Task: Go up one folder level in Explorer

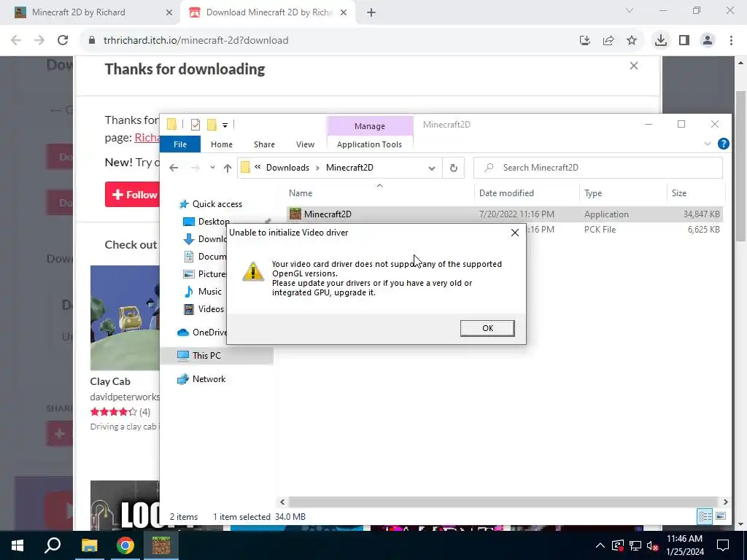Action: pyautogui.click(x=228, y=168)
